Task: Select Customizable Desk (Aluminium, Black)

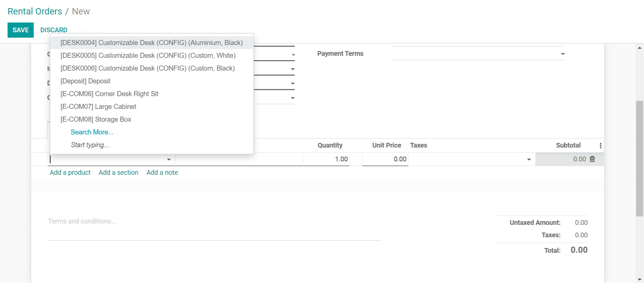Action: pyautogui.click(x=151, y=43)
